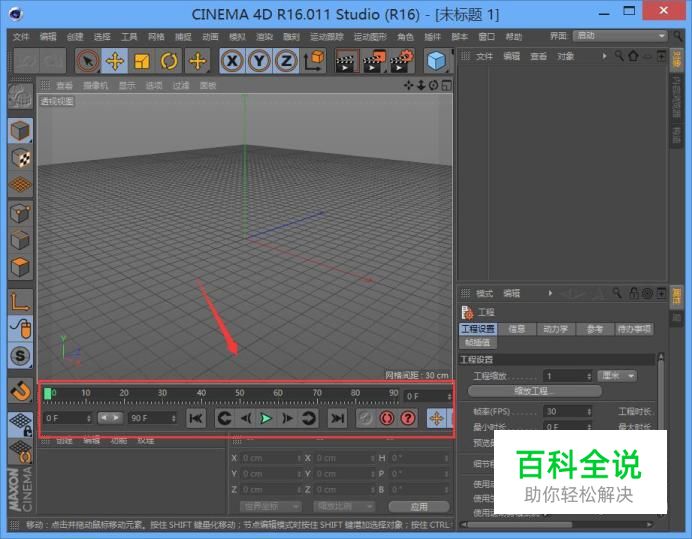Click the green Play forward button
Viewport: 692px width, 539px height.
266,418
